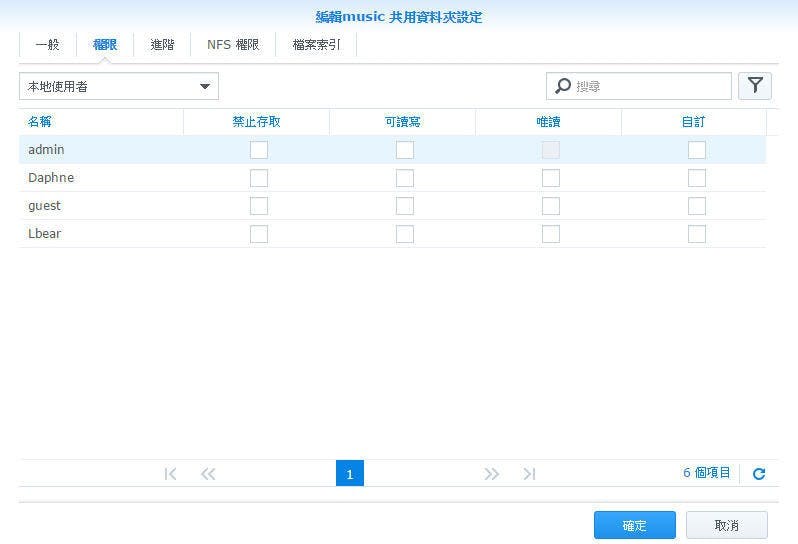Viewport: 798px width, 544px height.
Task: Click the refresh icon beside item count
Action: pos(758,474)
